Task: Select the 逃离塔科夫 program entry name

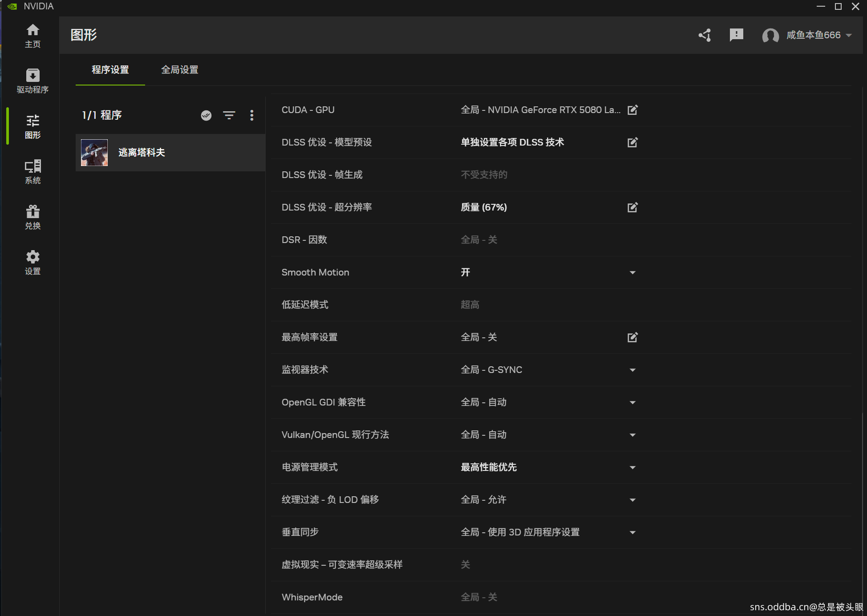Action: 142,153
